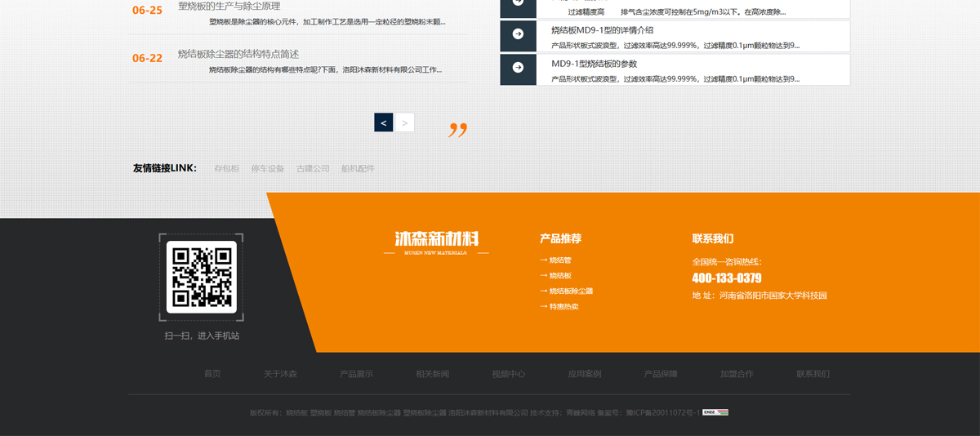Go to 首页 in footer navigation
The height and width of the screenshot is (436, 980).
click(212, 374)
